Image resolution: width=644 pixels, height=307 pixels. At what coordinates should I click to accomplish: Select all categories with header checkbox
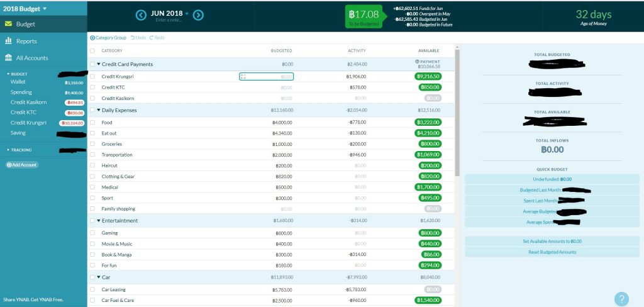(93, 51)
